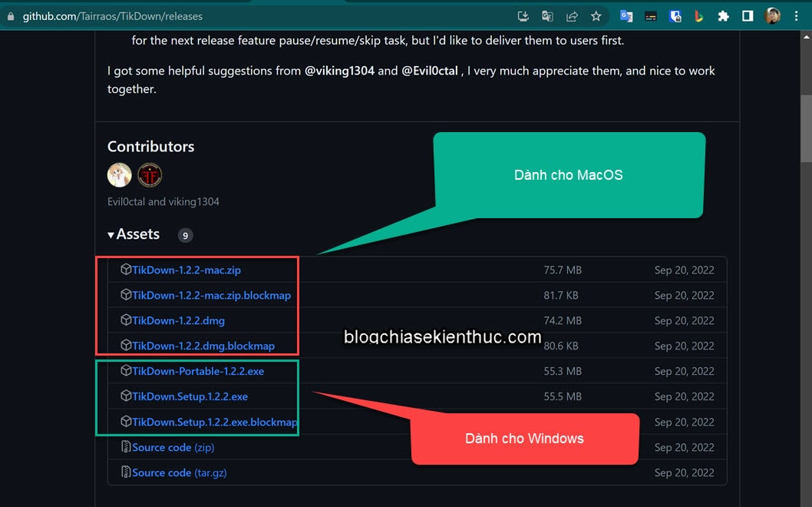The image size is (812, 507).
Task: Click the 55.3 MB file size text
Action: pos(563,372)
